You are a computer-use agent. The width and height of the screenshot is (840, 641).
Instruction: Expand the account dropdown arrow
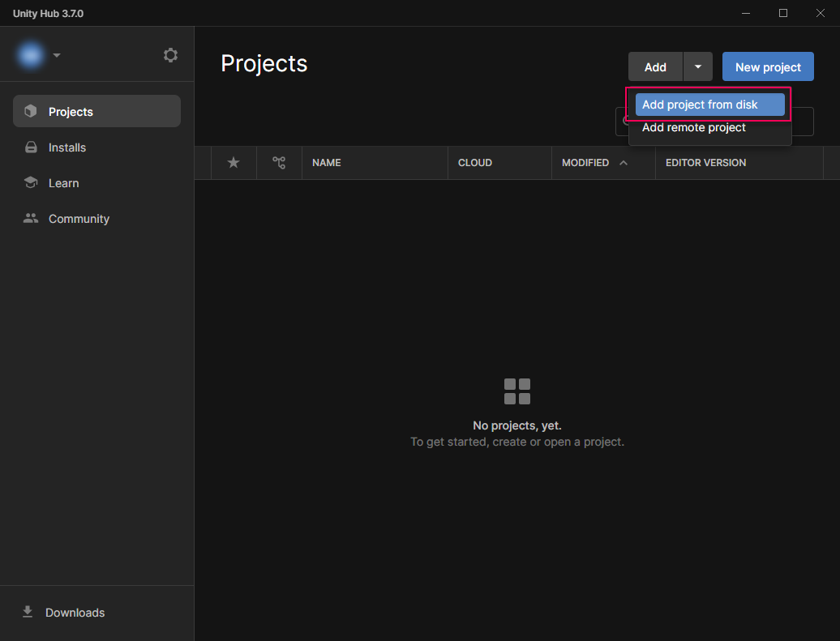[x=57, y=55]
